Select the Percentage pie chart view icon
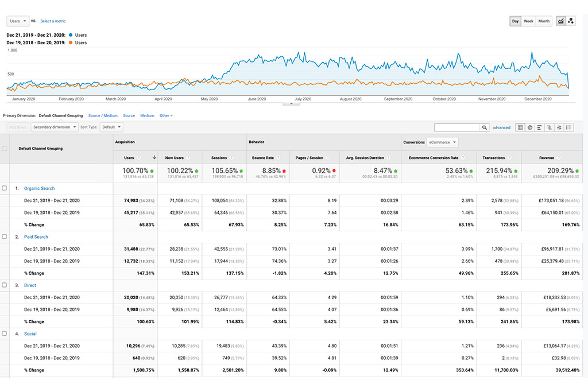The height and width of the screenshot is (392, 588). (529, 127)
